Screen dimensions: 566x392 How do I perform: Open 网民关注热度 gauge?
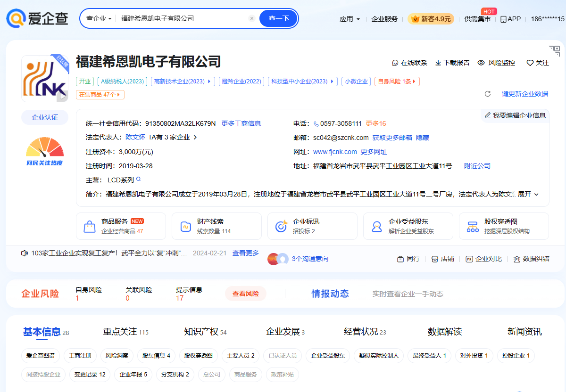[x=45, y=152]
